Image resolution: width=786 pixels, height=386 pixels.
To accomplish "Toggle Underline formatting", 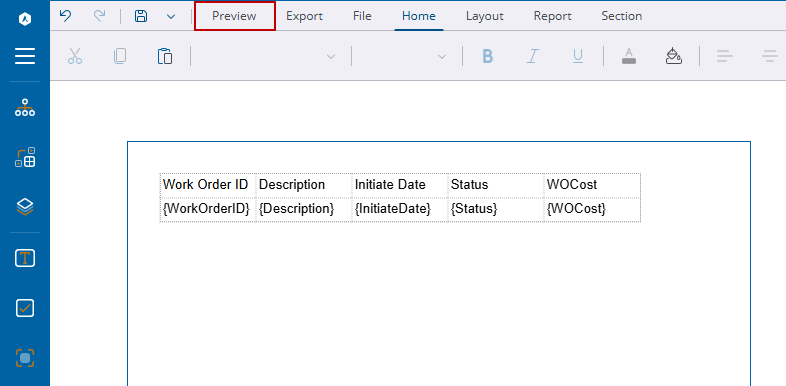I will 577,56.
